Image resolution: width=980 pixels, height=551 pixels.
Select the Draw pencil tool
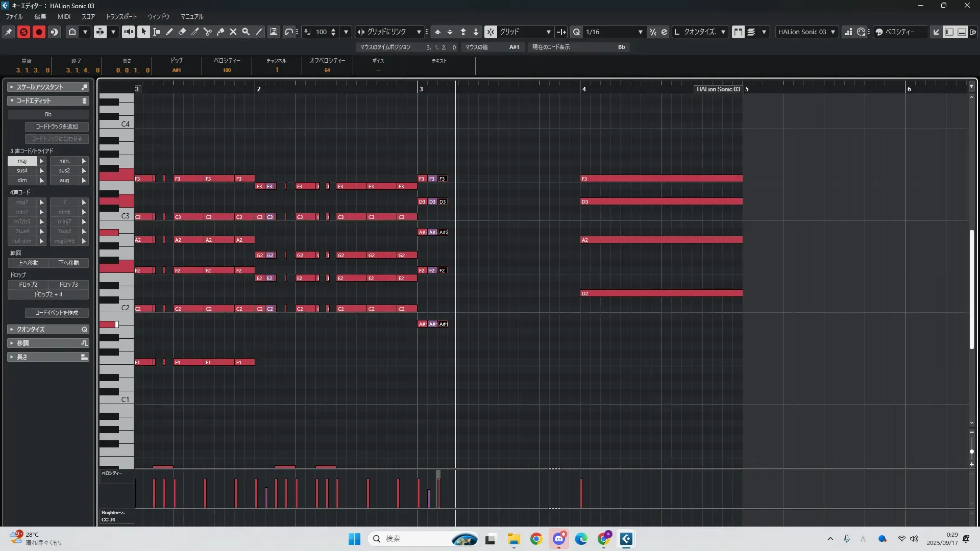tap(169, 32)
